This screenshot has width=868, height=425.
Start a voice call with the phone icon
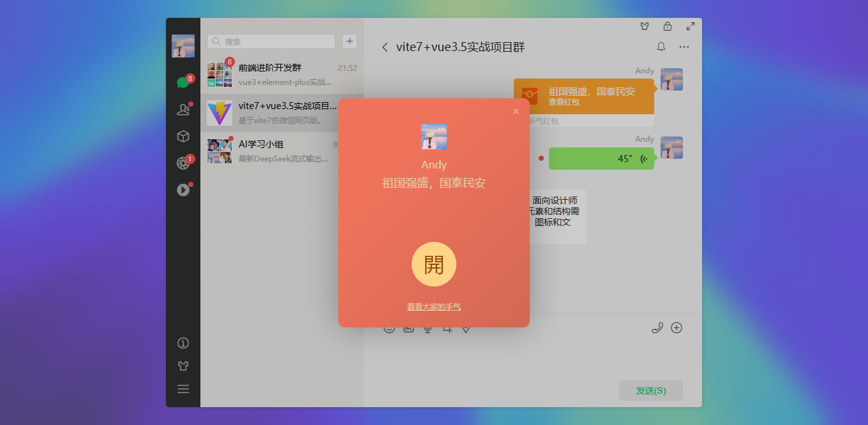[657, 327]
